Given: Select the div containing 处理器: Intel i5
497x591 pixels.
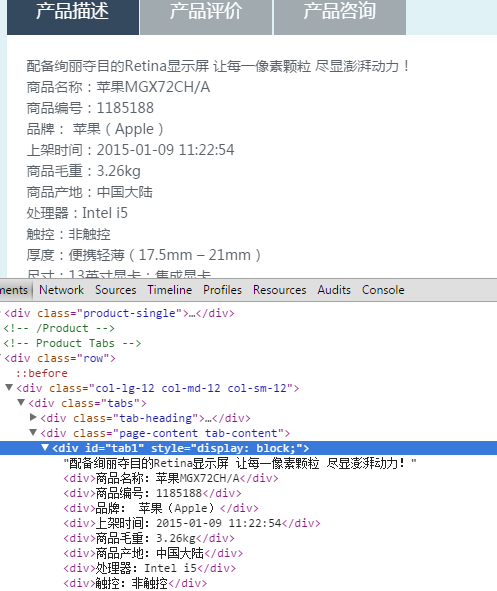Looking at the screenshot, I should [150, 568].
